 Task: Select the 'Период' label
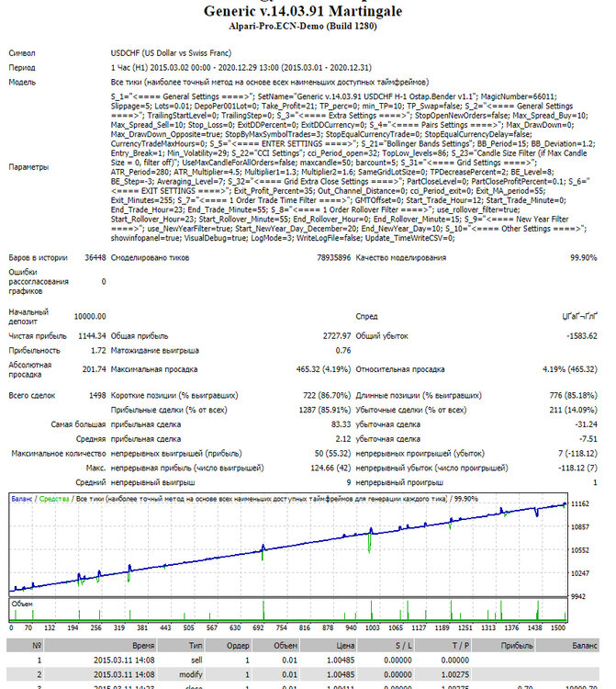click(x=22, y=68)
